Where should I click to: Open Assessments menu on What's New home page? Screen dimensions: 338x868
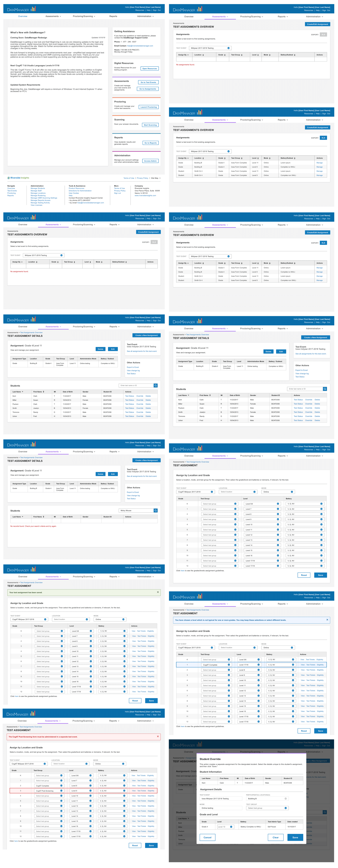coord(53,16)
